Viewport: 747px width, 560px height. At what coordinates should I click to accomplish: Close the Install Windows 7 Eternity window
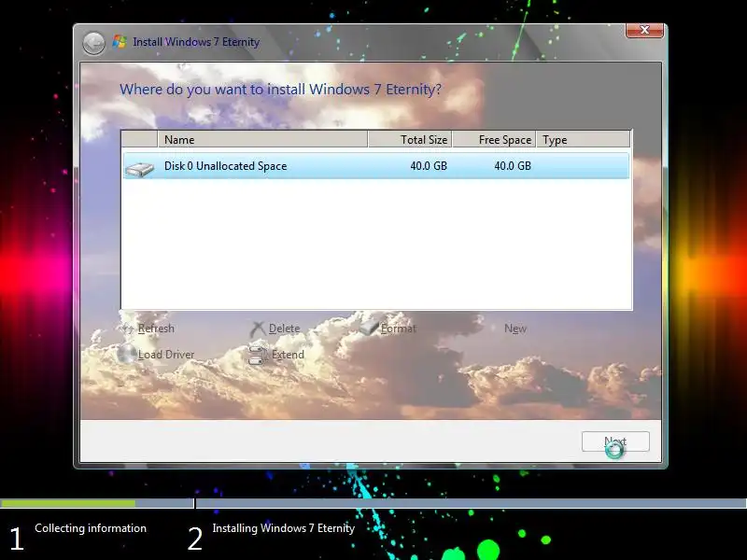644,30
